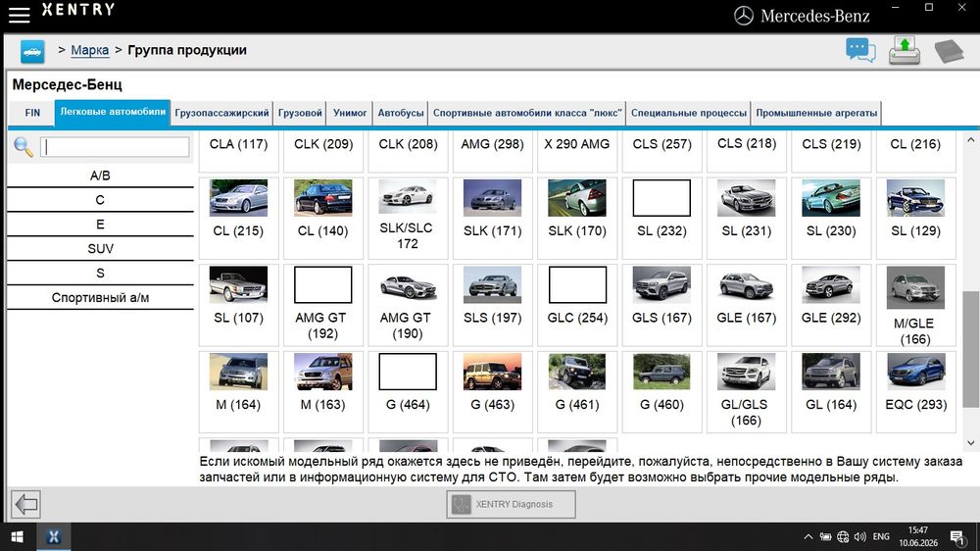Select SLS (197) model
The width and height of the screenshot is (980, 551).
(x=493, y=305)
